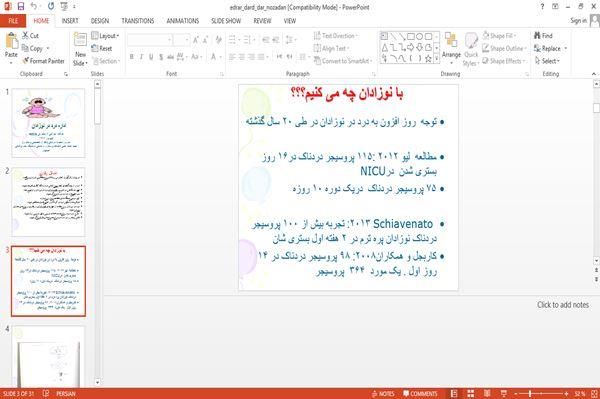Image resolution: width=600 pixels, height=399 pixels.
Task: Toggle text Shadow
Action: [x=161, y=57]
